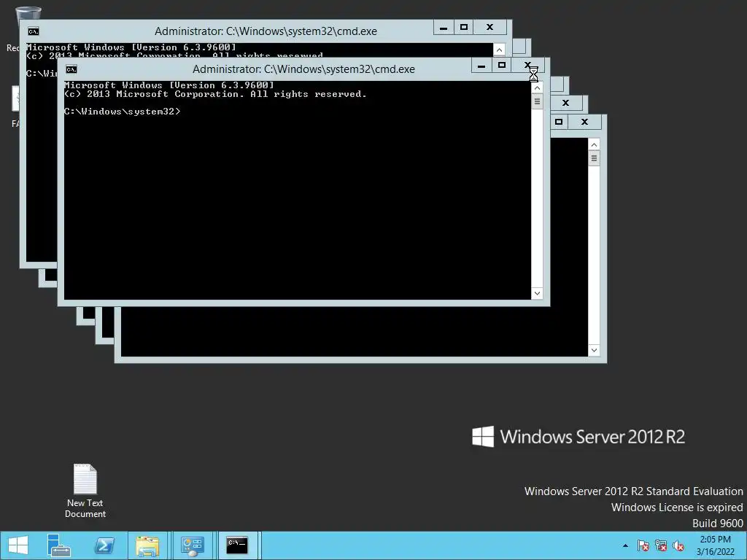Screen dimensions: 747x560
Task: Open the Start menu
Action: (x=18, y=545)
